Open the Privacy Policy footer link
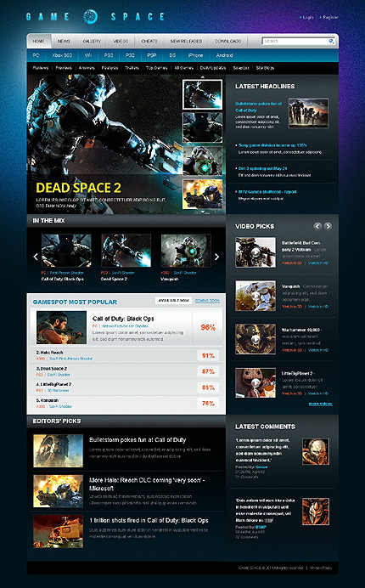Viewport: 365px width, 588px height. point(321,568)
